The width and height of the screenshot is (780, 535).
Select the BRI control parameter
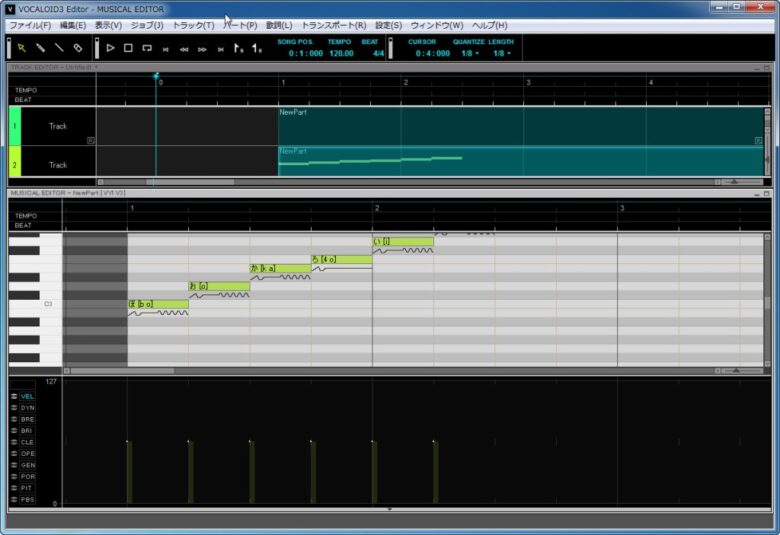pos(27,430)
